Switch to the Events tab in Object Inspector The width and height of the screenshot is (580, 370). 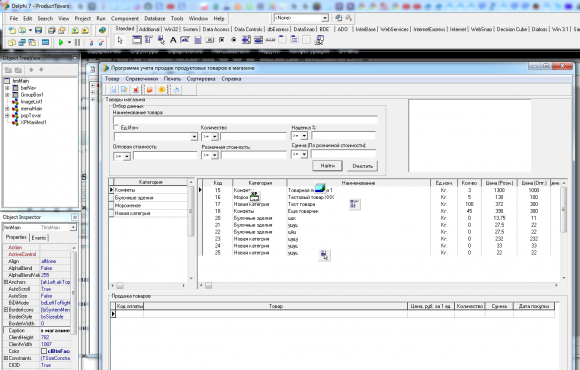coord(39,238)
